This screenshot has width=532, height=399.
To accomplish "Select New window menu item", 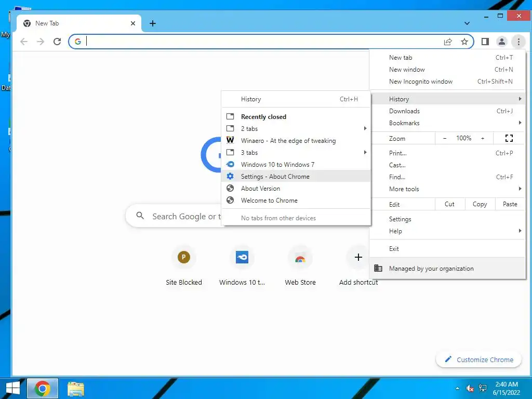I will click(x=447, y=69).
